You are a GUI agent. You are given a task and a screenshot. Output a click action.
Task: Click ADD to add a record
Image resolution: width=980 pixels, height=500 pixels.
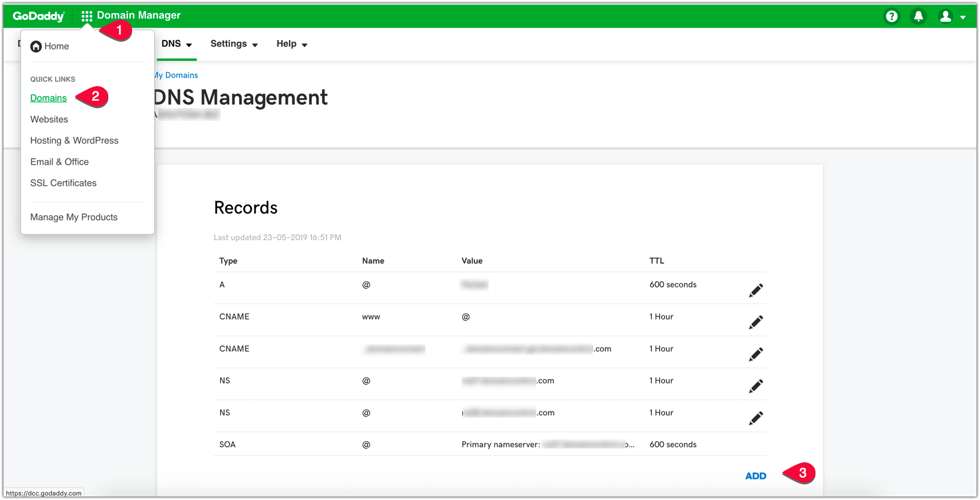(756, 476)
